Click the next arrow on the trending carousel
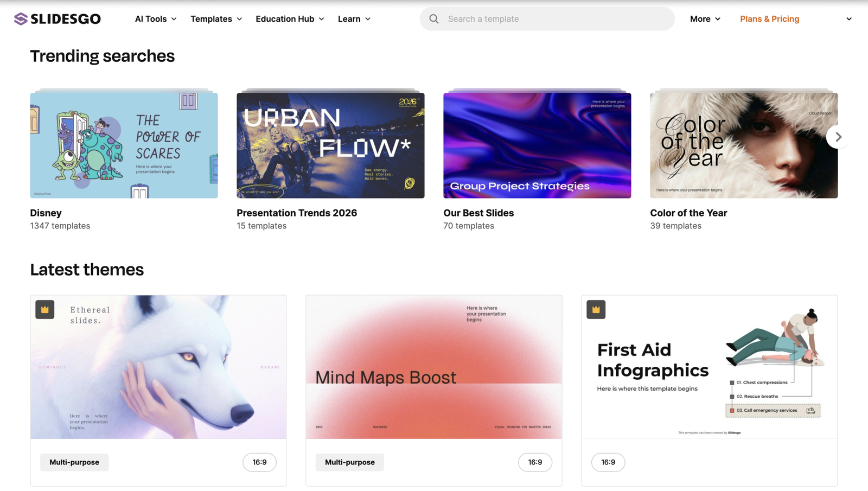 [x=838, y=137]
